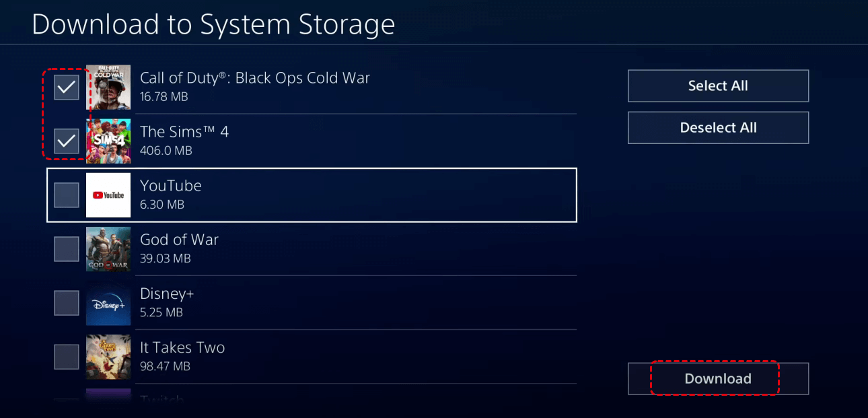The image size is (868, 418).
Task: Choose the It Takes Two list entry
Action: (x=312, y=357)
